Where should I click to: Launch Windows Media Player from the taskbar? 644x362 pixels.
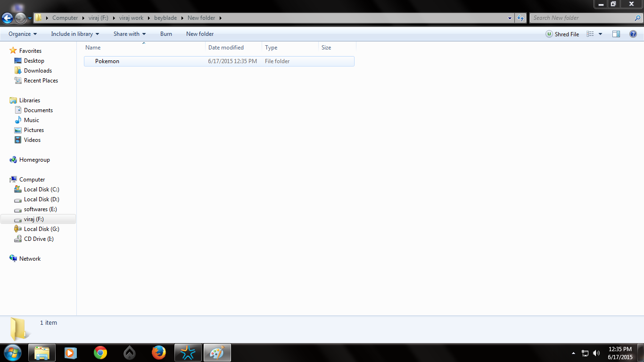(71, 353)
